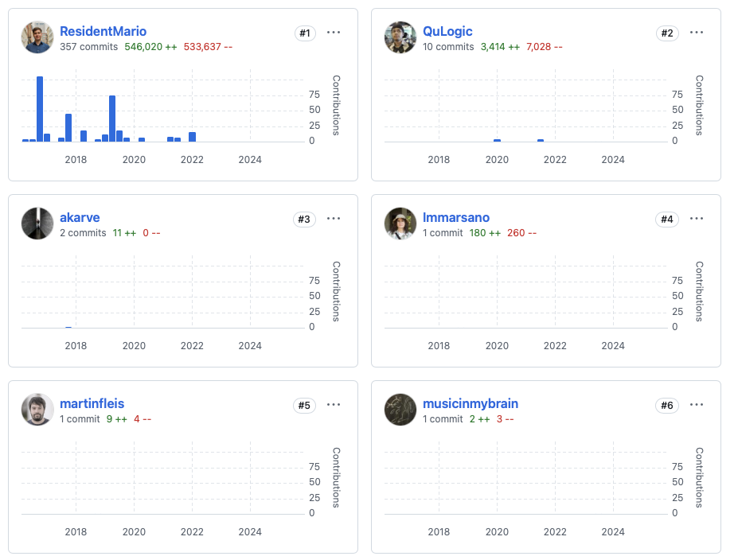Open the QuLogic username link
Screen dimensions: 738x560
coord(447,32)
